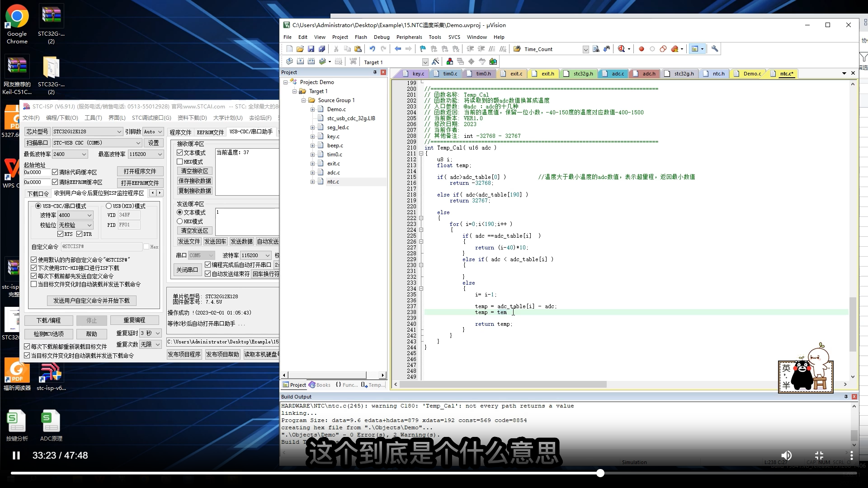868x488 pixels.
Task: Undo the last edit with the blue arrow
Action: pyautogui.click(x=372, y=49)
